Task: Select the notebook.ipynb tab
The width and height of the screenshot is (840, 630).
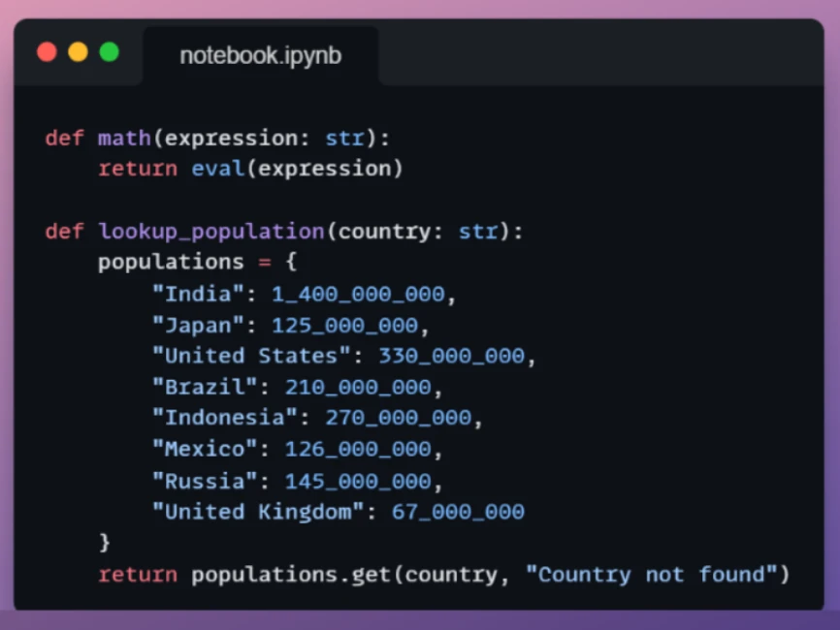Action: (260, 55)
